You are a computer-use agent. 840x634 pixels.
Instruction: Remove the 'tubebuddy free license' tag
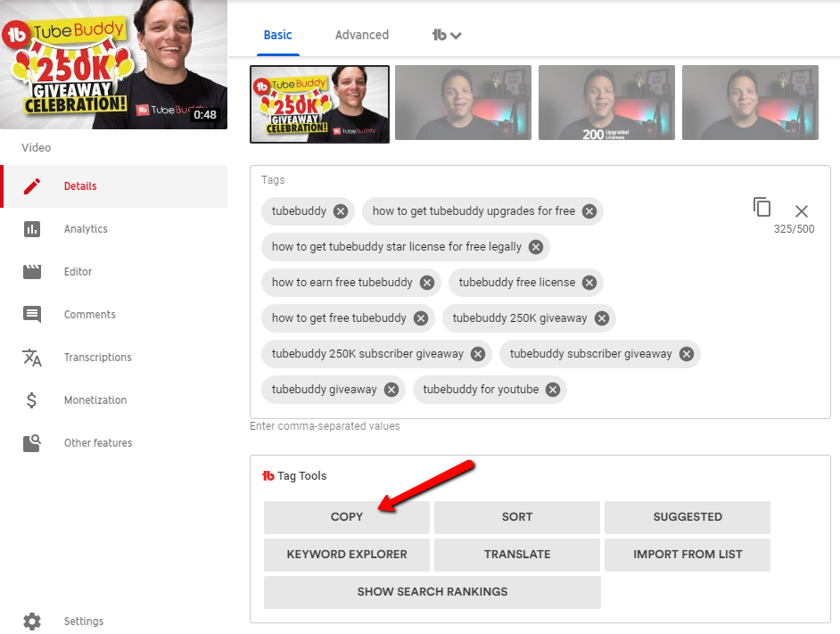(x=589, y=283)
